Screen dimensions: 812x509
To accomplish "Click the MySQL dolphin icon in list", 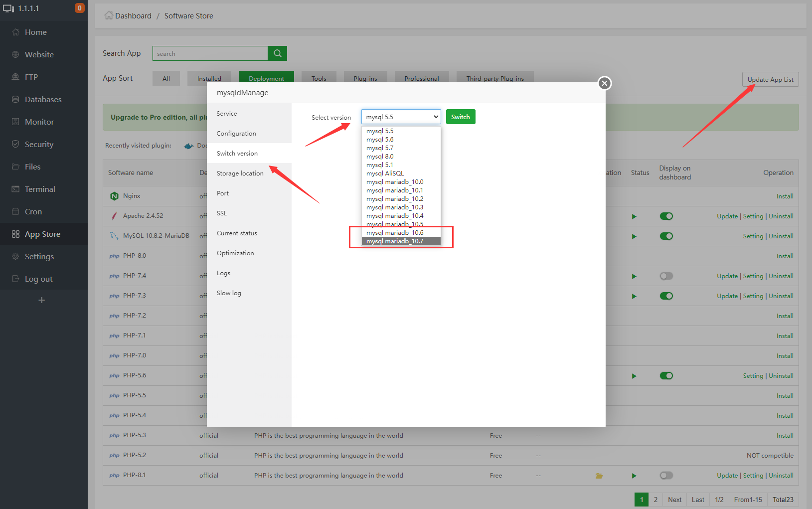I will click(x=114, y=236).
